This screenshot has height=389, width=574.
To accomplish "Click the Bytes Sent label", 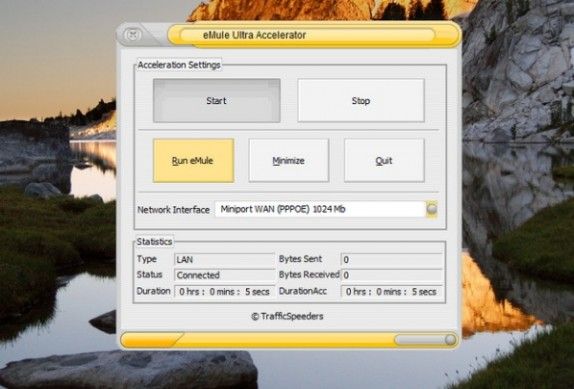I will coord(301,259).
